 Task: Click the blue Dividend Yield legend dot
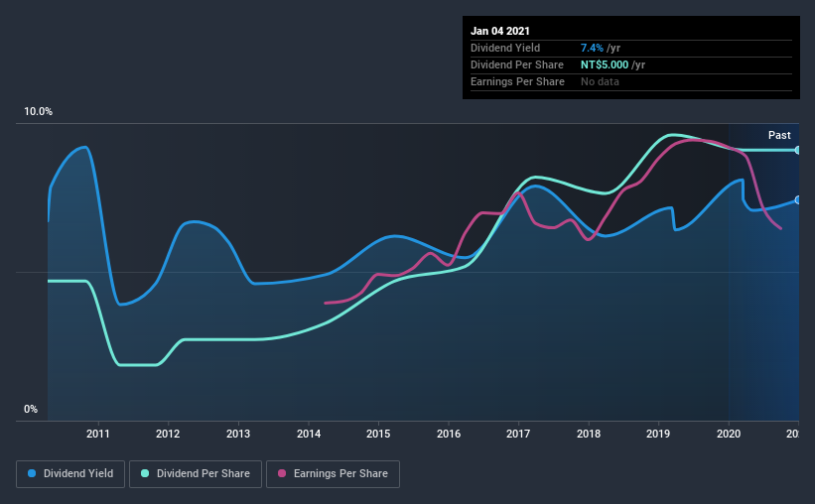click(32, 473)
